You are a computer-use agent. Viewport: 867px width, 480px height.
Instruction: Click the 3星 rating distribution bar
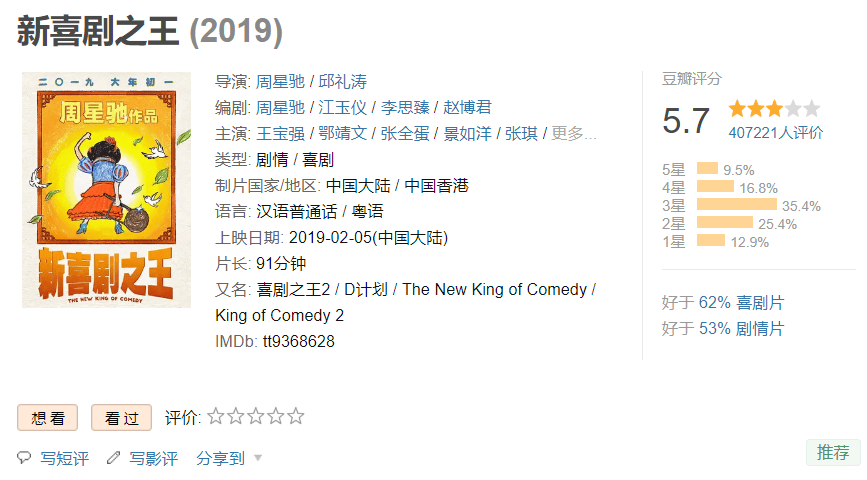[736, 205]
